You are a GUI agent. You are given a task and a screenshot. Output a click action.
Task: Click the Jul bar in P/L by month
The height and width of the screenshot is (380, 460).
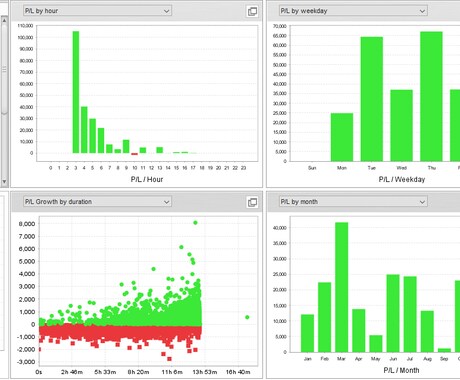coord(410,314)
